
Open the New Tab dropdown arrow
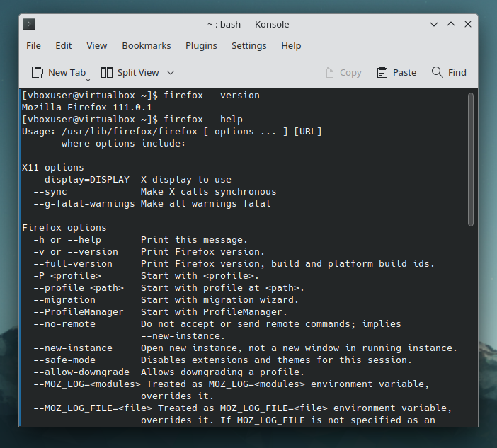coord(88,80)
